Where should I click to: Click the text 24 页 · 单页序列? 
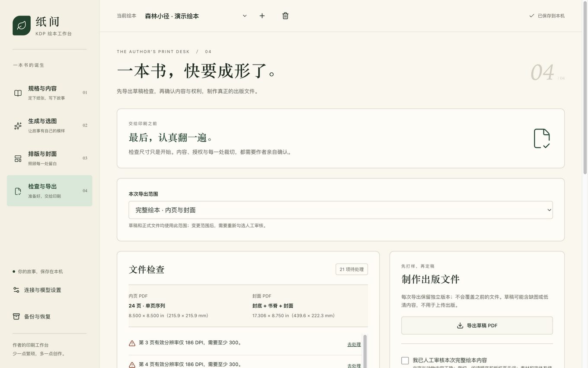click(147, 306)
